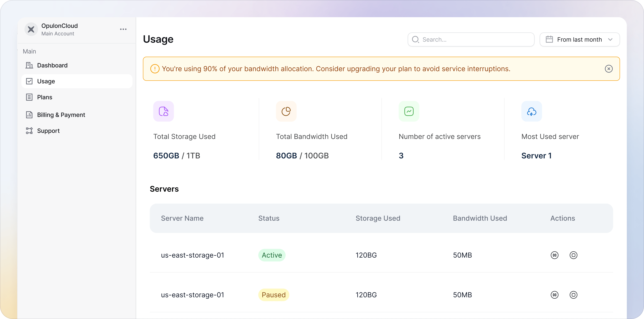Pause the Active us-east-storage-01 server
Image resolution: width=644 pixels, height=319 pixels.
555,255
